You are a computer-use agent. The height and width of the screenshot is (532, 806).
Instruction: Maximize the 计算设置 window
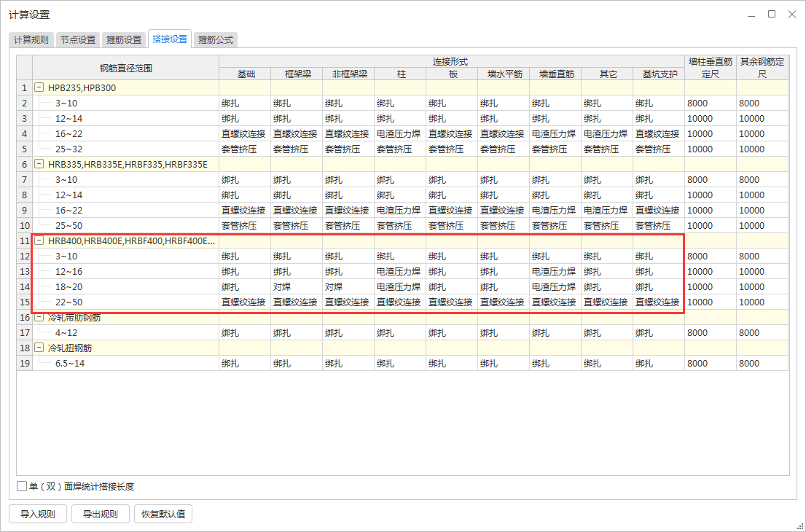coord(772,15)
